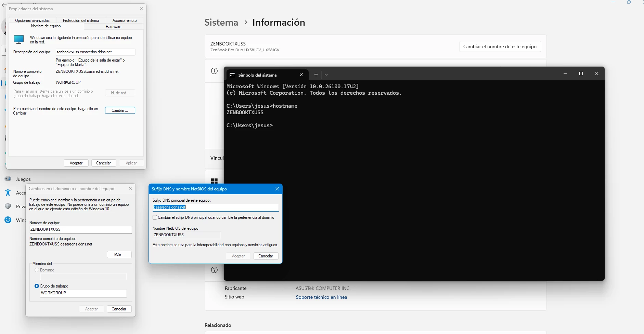644x334 pixels.
Task: Click Cancelar in Cambios en el dominio dialog
Action: 119,309
